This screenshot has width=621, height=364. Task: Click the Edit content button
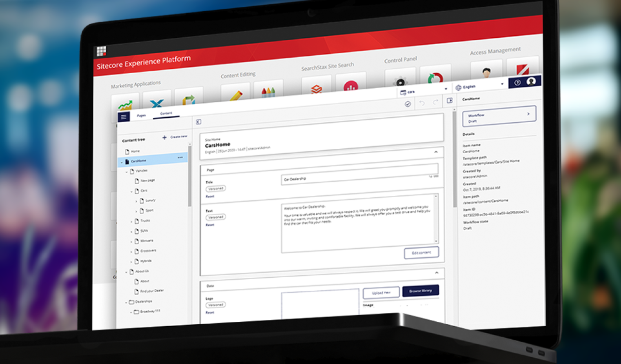pyautogui.click(x=421, y=252)
